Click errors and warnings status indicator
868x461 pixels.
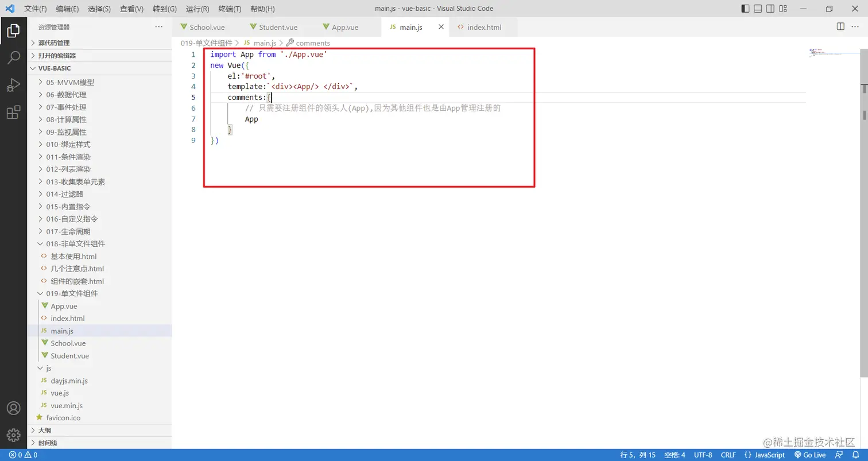pyautogui.click(x=23, y=455)
